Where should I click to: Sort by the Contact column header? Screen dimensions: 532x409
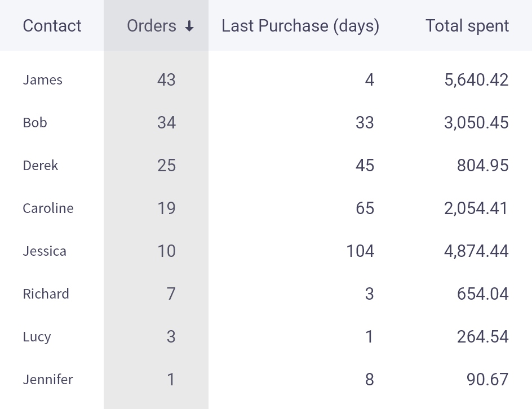52,26
